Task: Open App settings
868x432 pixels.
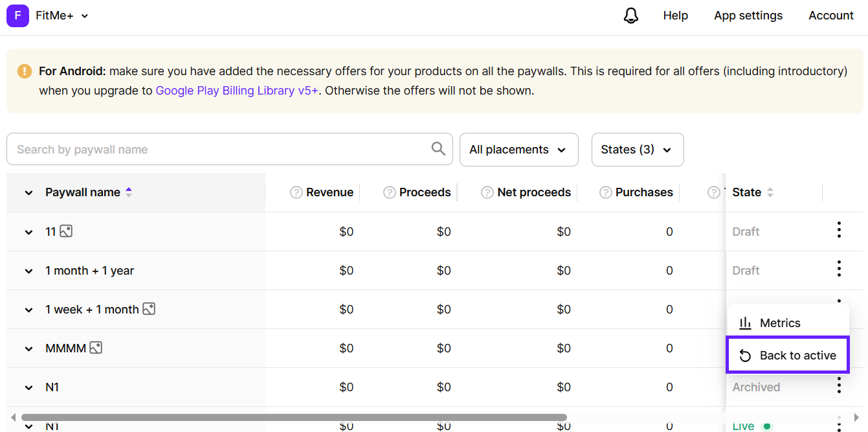Action: [x=748, y=15]
